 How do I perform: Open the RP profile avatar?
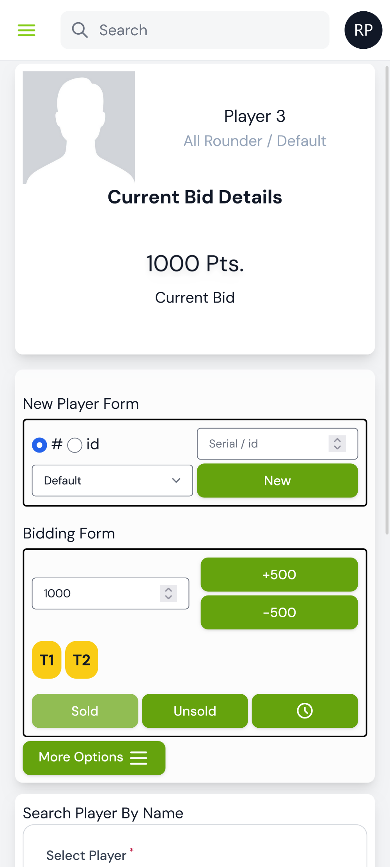[x=363, y=30]
